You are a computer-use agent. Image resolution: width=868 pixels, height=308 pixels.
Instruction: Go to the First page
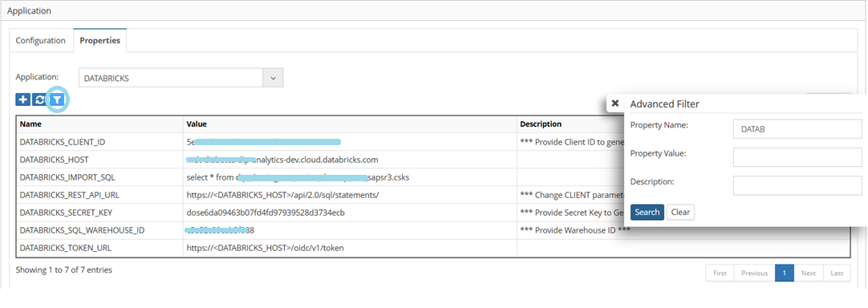[720, 273]
